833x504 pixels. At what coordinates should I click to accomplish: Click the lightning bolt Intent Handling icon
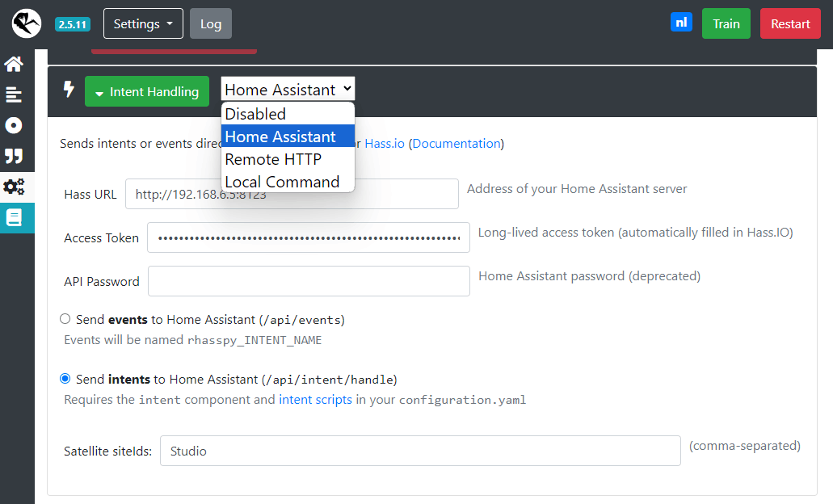69,89
